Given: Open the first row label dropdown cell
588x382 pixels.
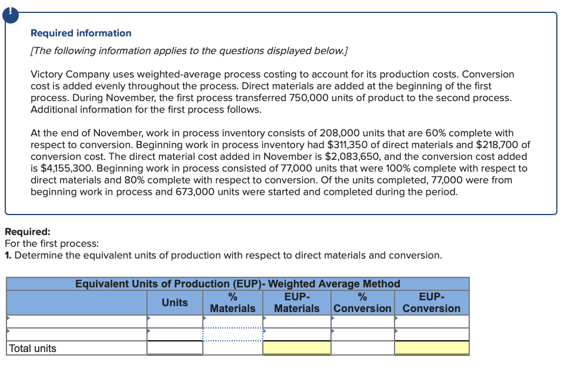Looking at the screenshot, I should click(x=77, y=321).
